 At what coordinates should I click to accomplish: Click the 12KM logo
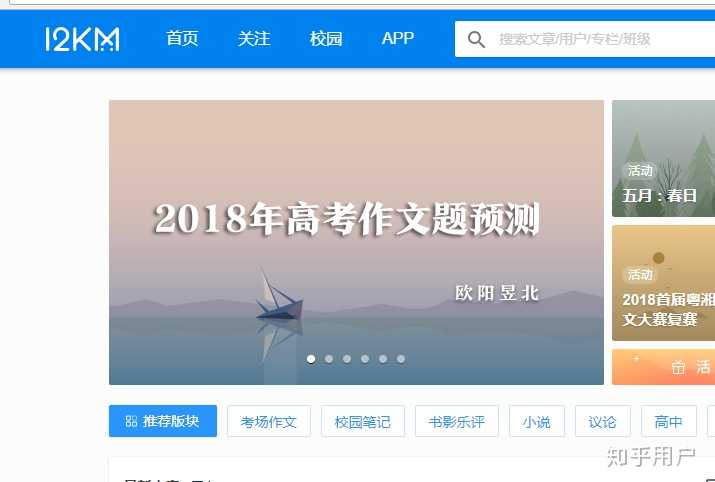click(83, 39)
